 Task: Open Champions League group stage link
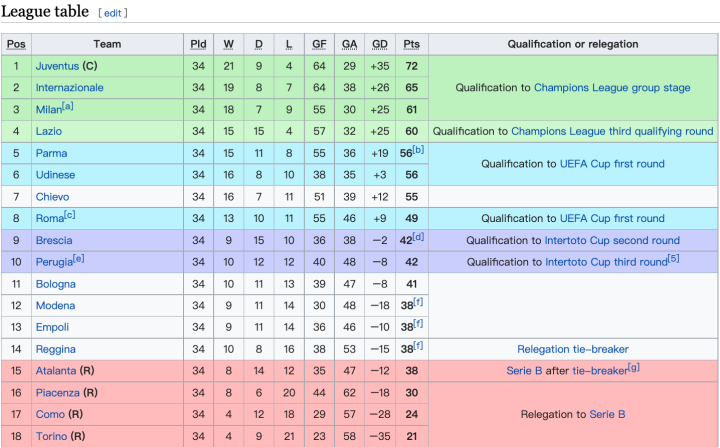click(x=612, y=88)
